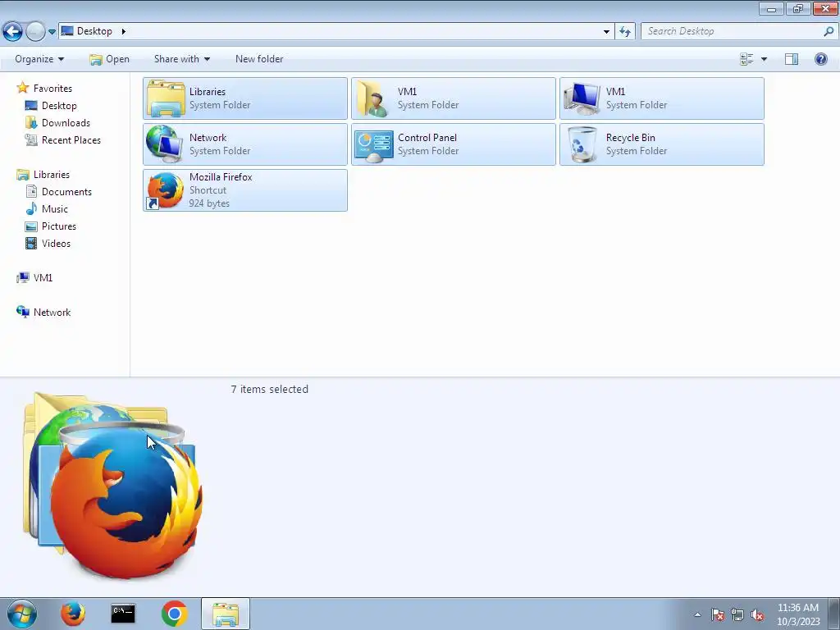This screenshot has height=630, width=840.
Task: Open Command Prompt from the taskbar
Action: [123, 614]
